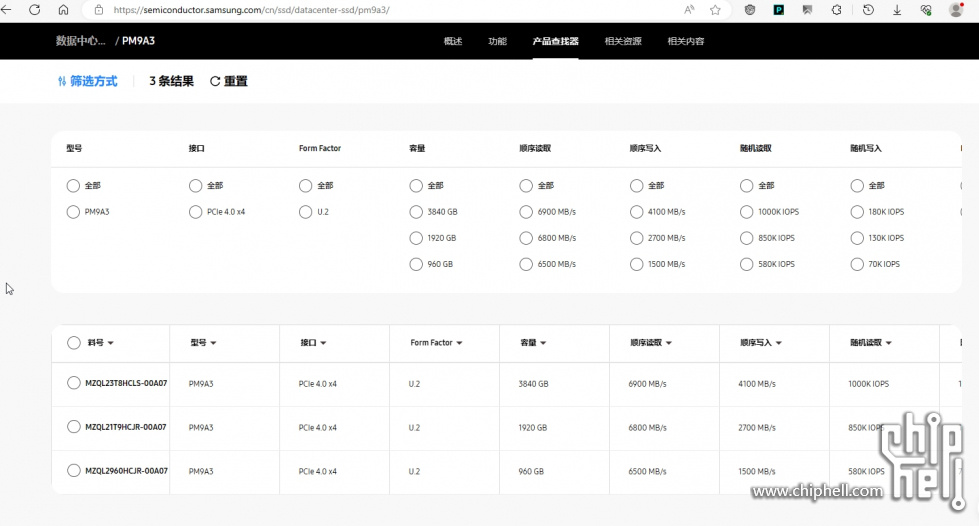This screenshot has width=979, height=526.
Task: Select PM9A3 model radio filter
Action: (x=73, y=212)
